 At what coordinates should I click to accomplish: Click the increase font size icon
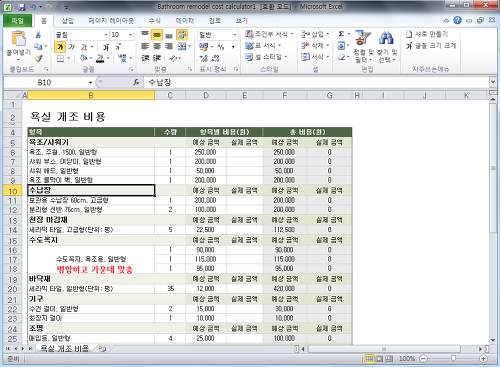(106, 47)
